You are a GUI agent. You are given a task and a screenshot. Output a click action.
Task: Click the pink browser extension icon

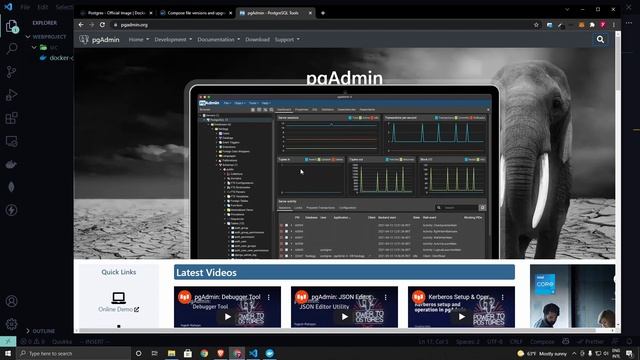coord(603,25)
